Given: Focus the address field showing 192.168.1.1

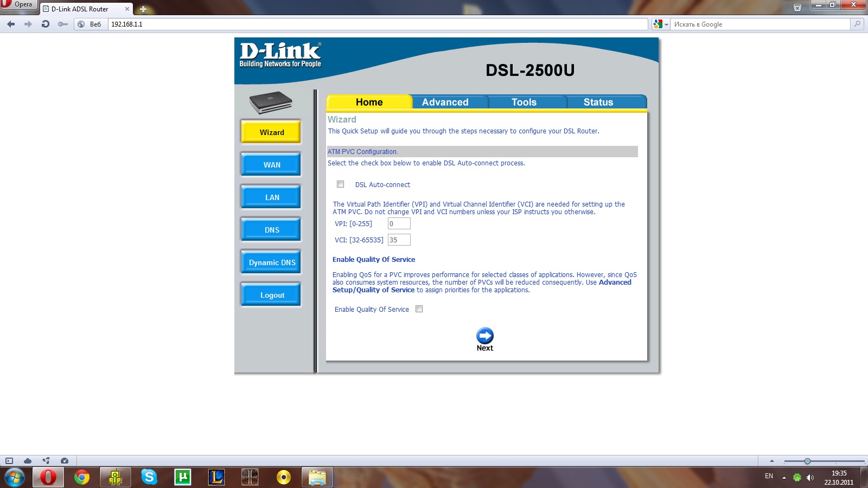Looking at the screenshot, I should (378, 24).
